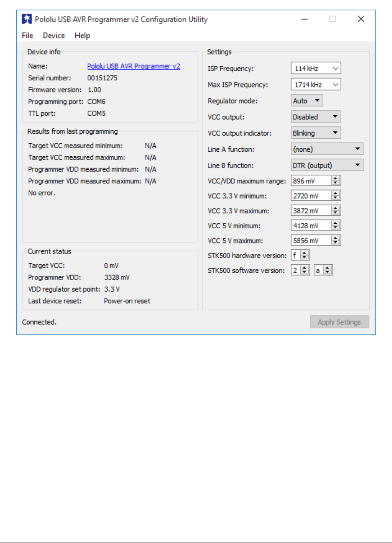Click the Power-on reset status text
This screenshot has height=543, width=392.
click(127, 301)
